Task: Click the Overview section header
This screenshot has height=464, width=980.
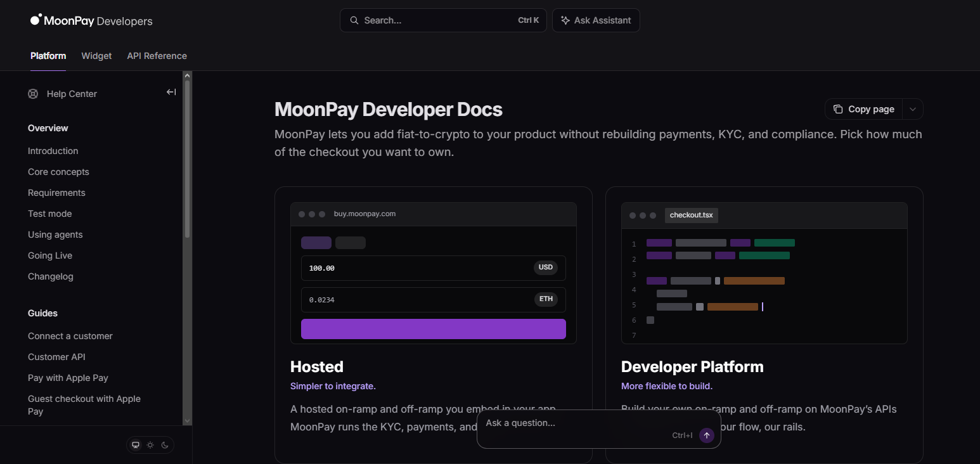Action: coord(48,128)
